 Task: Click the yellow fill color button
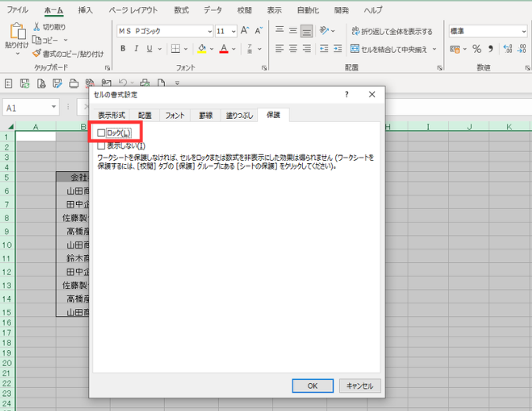pos(202,49)
